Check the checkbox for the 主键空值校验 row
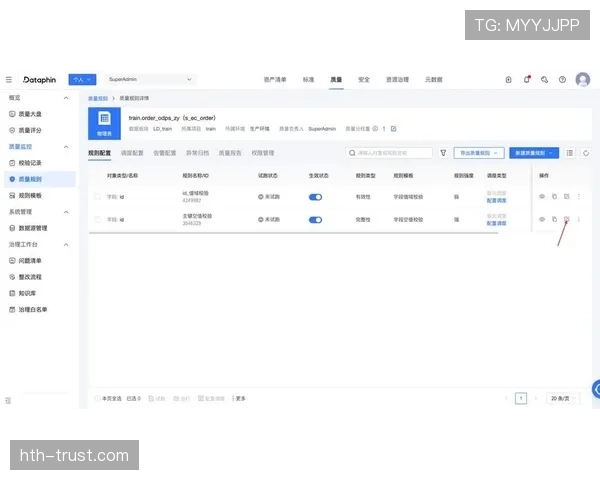The height and width of the screenshot is (480, 600). tap(98, 219)
